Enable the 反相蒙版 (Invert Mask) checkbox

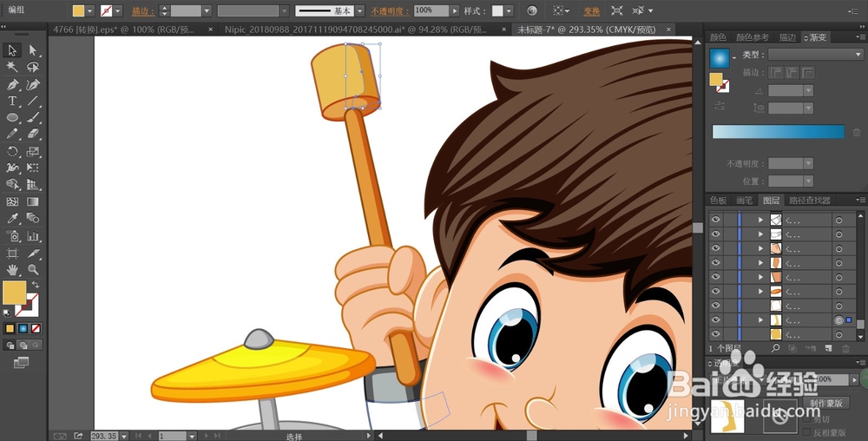coord(806,432)
